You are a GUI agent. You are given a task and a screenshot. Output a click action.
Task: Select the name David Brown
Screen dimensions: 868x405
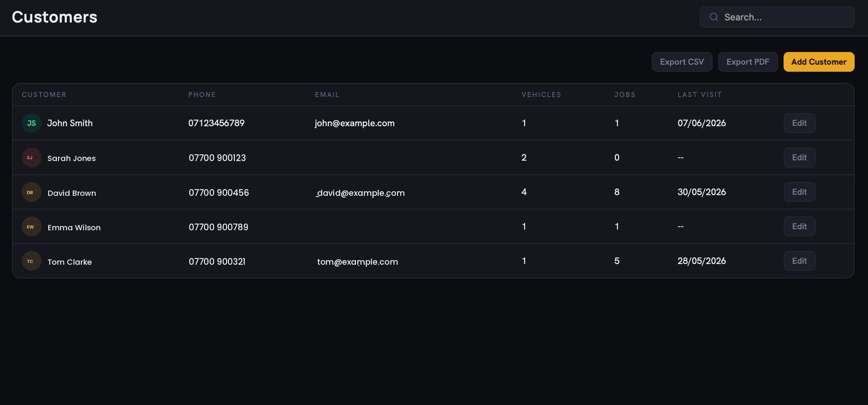pos(72,193)
